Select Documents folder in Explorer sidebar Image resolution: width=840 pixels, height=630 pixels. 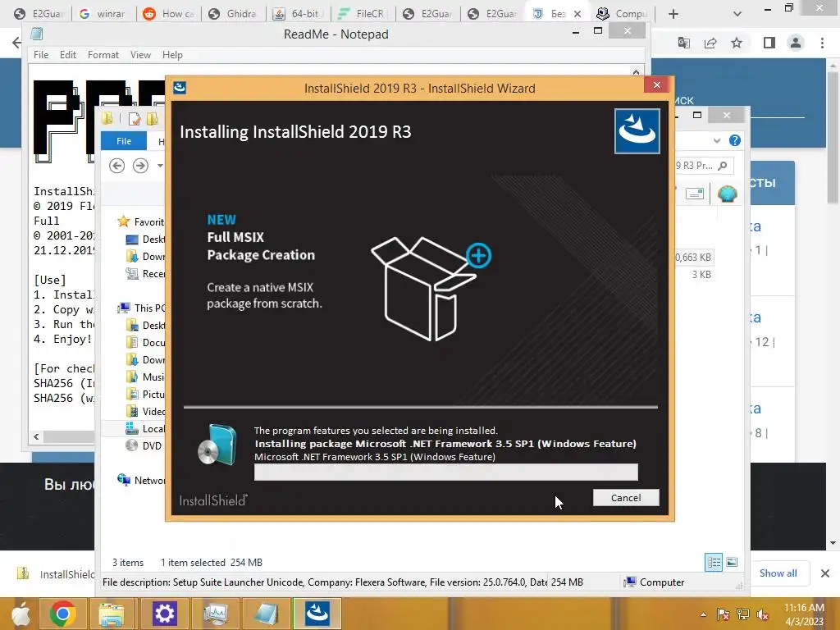[x=145, y=342]
